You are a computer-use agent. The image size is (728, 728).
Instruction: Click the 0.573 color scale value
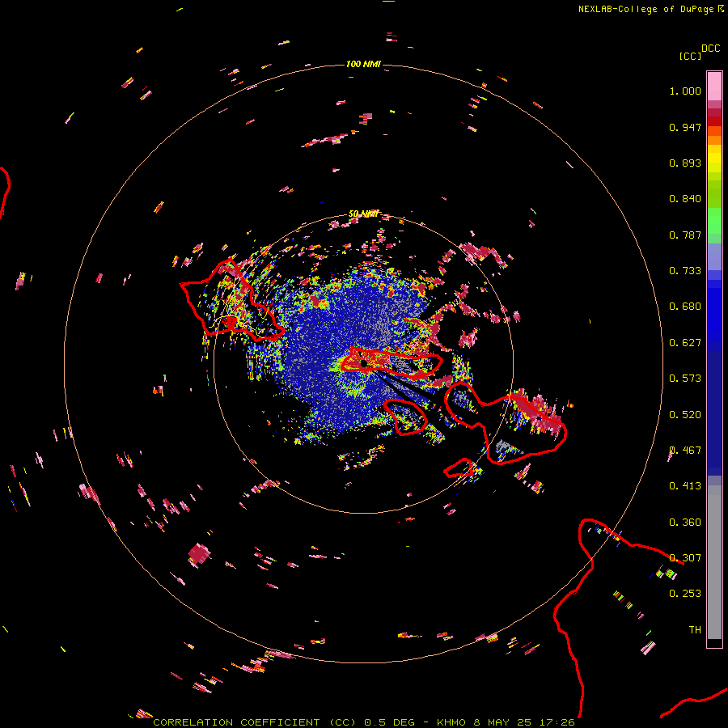[685, 379]
